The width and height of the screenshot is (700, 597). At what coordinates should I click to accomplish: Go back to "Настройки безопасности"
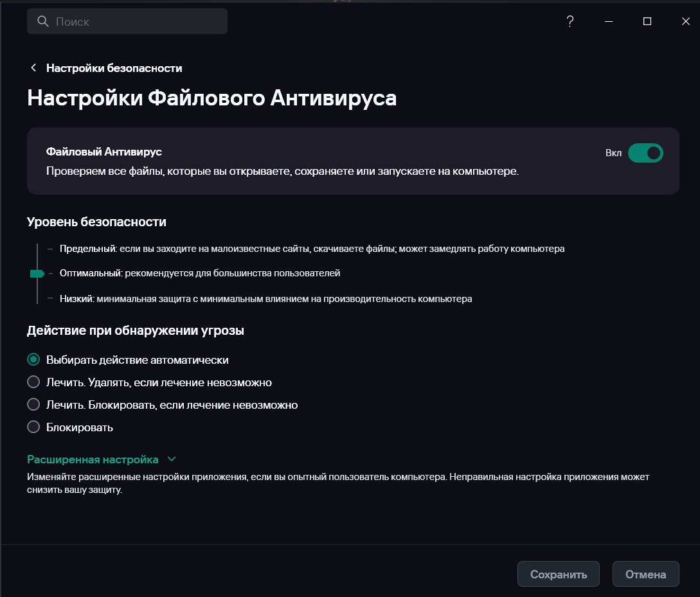click(x=114, y=68)
